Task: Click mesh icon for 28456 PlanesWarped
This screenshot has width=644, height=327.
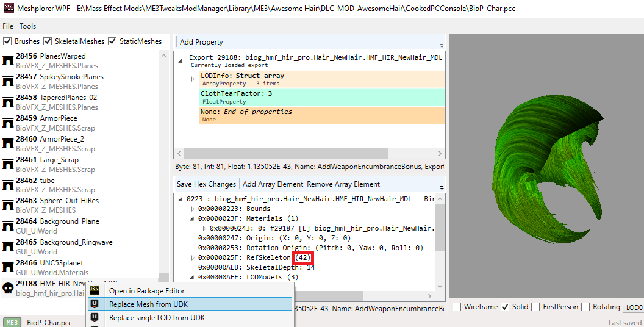Action: click(8, 61)
